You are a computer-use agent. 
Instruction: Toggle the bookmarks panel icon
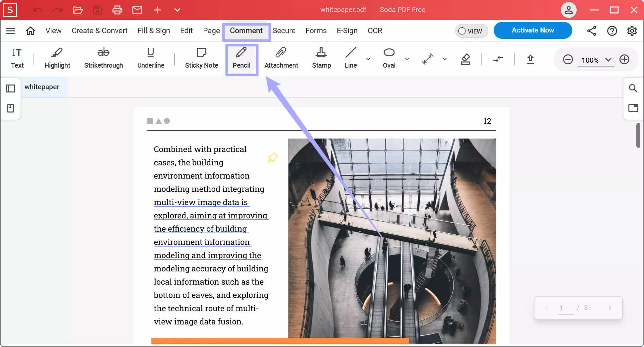tap(11, 108)
